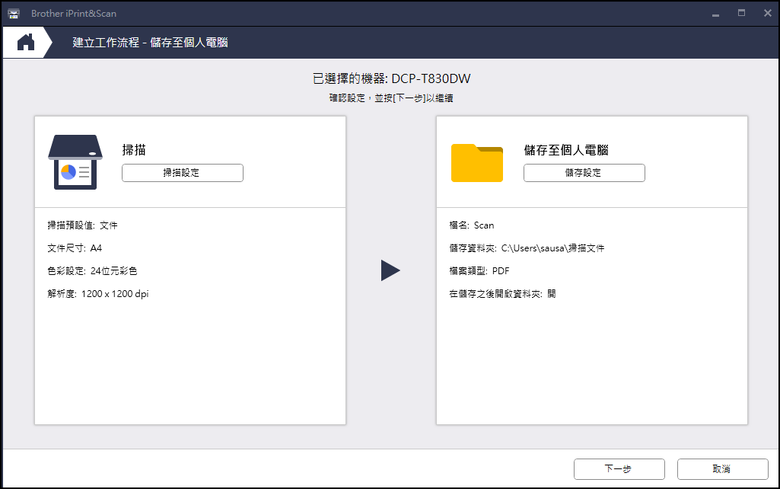Click the Brother iPrint&Scan title bar icon

13,13
